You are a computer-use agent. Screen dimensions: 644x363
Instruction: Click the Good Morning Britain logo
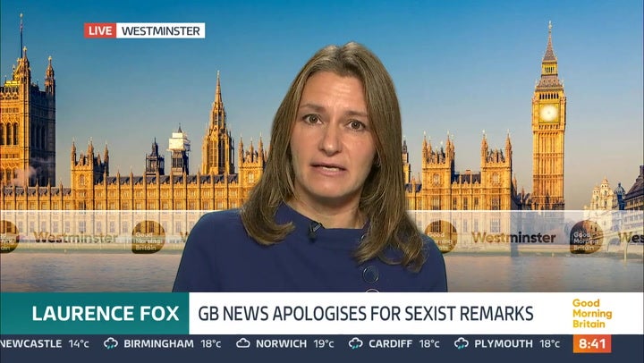pyautogui.click(x=592, y=314)
